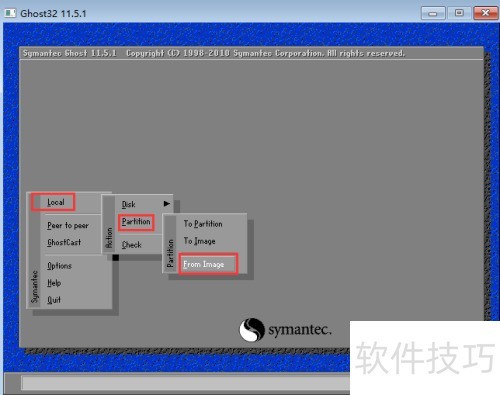Select Quit to exit Ghost
Viewport: 500px width, 395px height.
coord(54,300)
